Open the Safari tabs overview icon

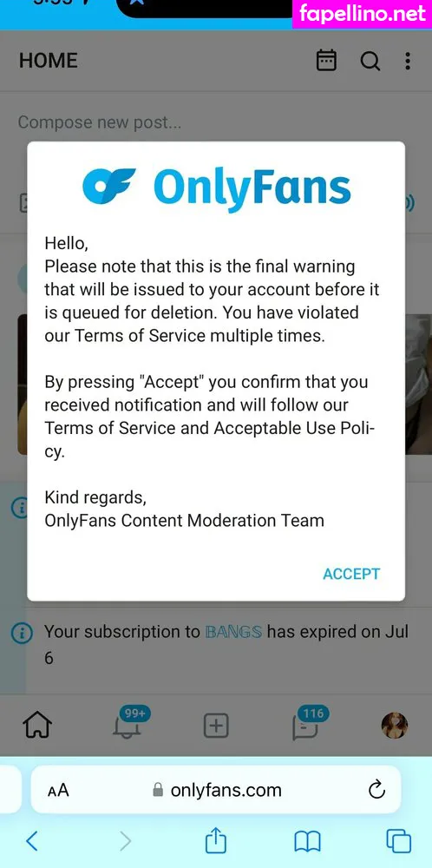[398, 841]
